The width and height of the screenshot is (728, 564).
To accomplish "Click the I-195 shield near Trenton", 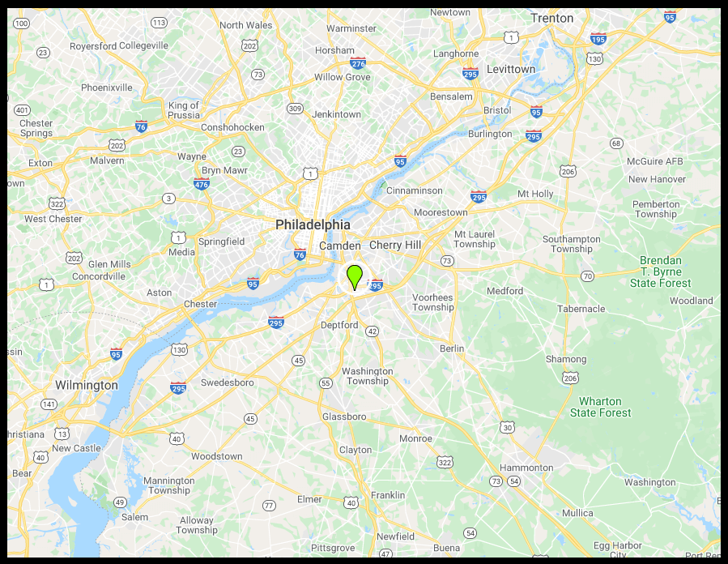I will tap(598, 39).
